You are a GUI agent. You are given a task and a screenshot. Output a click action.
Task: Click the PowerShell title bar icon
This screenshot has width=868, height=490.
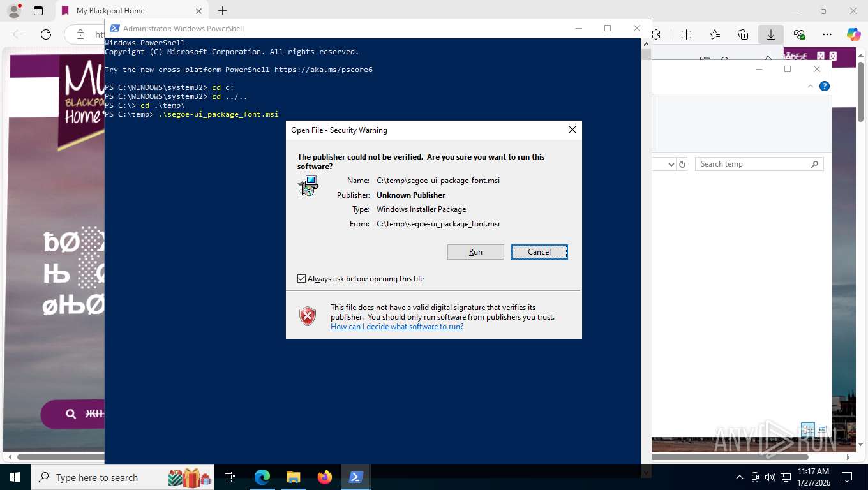click(x=114, y=28)
